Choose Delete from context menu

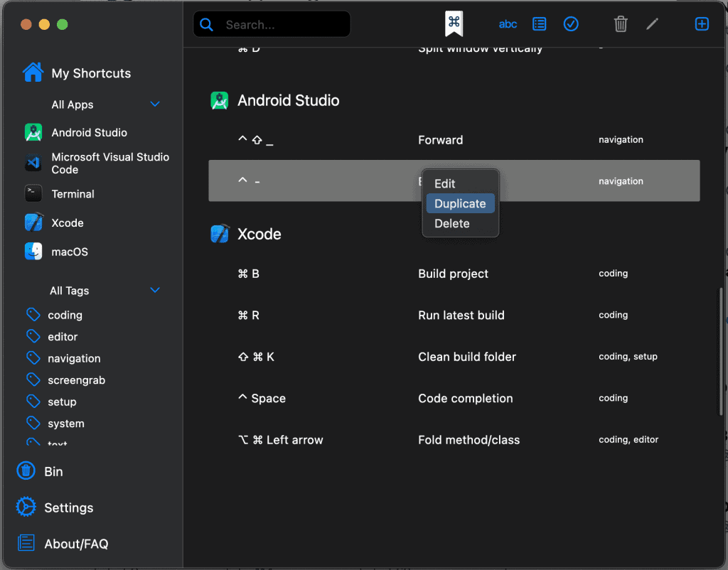(460, 224)
